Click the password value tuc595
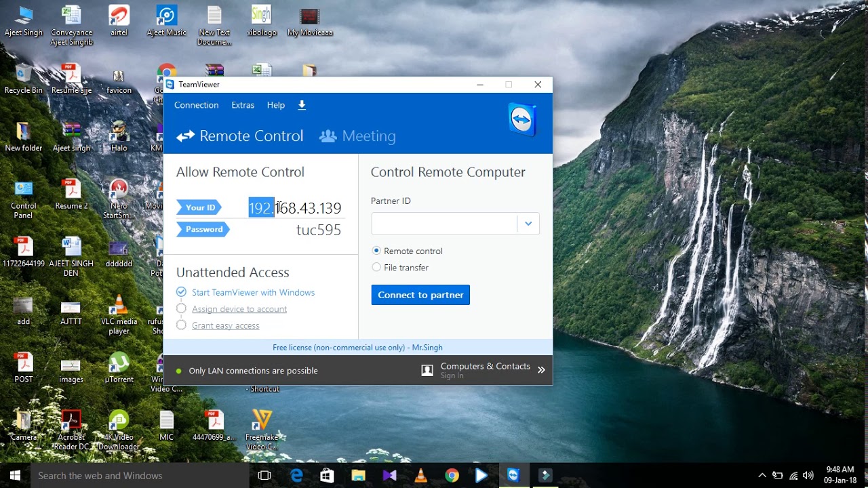This screenshot has width=868, height=488. 319,230
